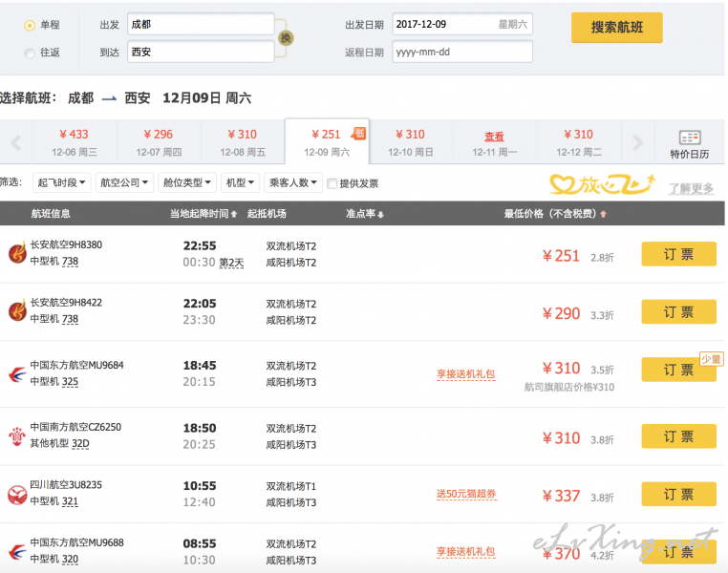The height and width of the screenshot is (573, 728).
Task: Open the 舱位类型 cabin type dropdown
Action: pos(186,182)
